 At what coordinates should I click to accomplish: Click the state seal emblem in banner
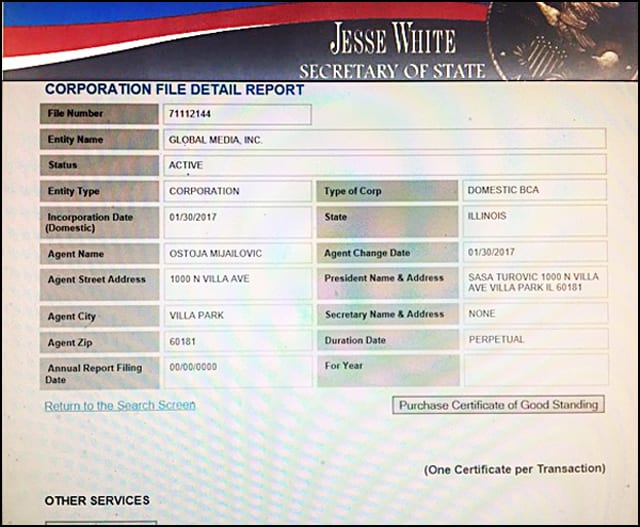[x=563, y=40]
